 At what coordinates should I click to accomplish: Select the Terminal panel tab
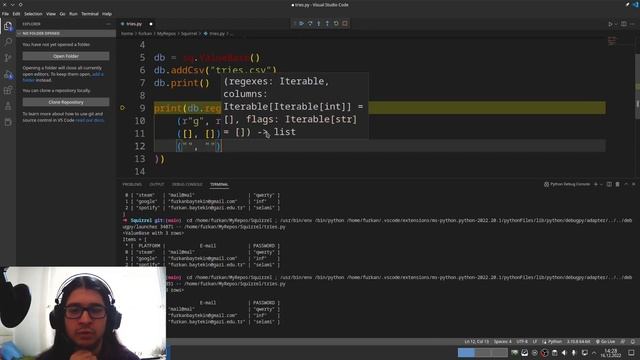coord(219,184)
